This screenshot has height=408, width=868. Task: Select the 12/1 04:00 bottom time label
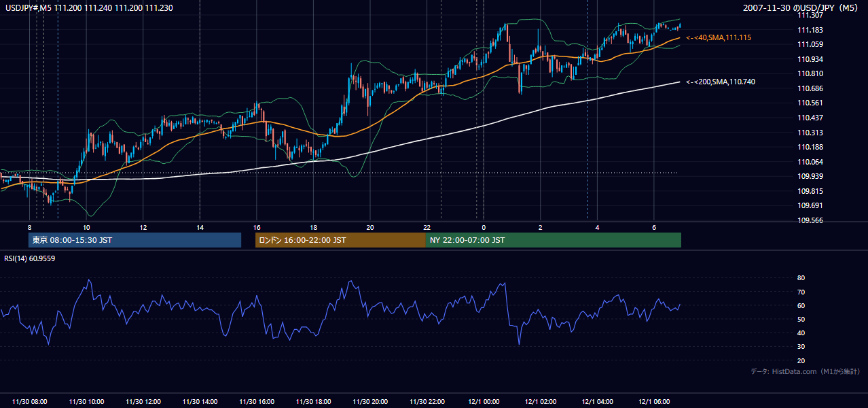point(597,402)
